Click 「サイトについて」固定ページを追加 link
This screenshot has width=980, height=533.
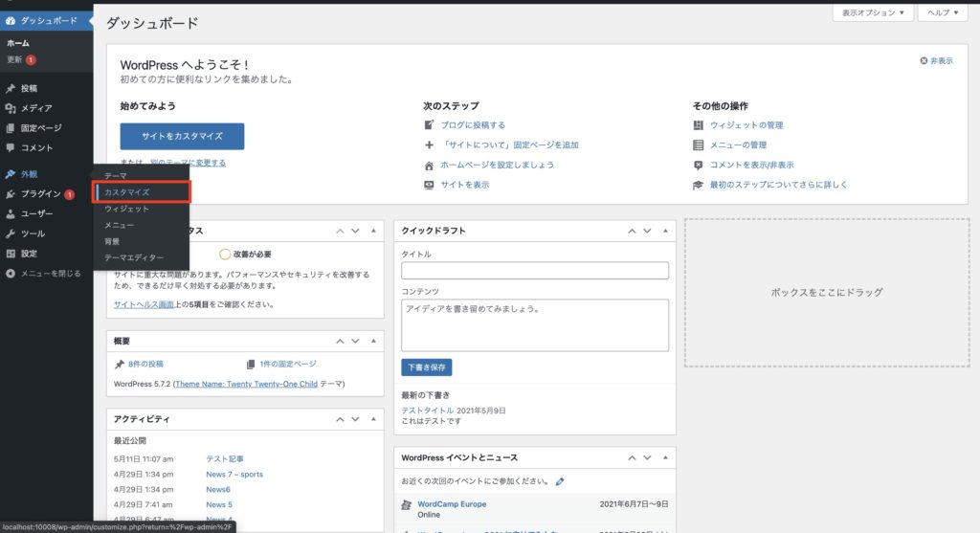pos(509,144)
